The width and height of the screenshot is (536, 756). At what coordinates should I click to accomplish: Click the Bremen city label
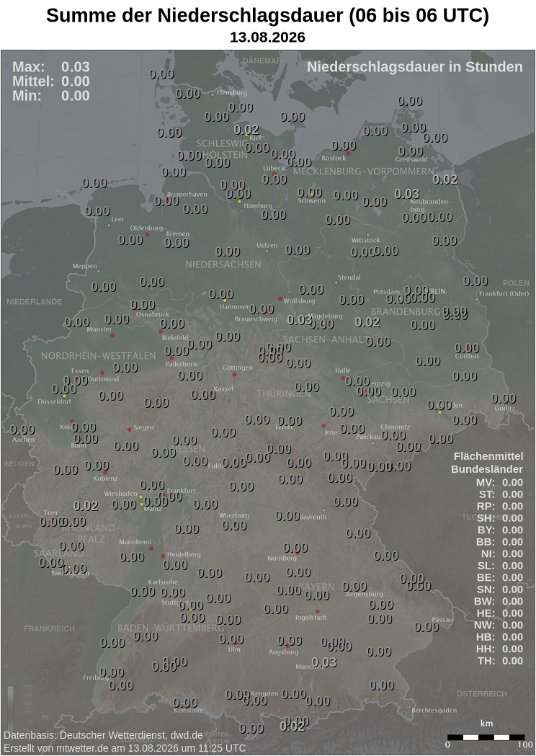coord(177,234)
